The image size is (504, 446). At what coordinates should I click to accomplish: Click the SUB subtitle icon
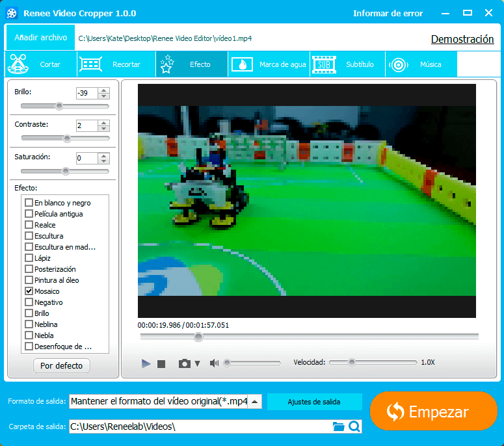(324, 64)
